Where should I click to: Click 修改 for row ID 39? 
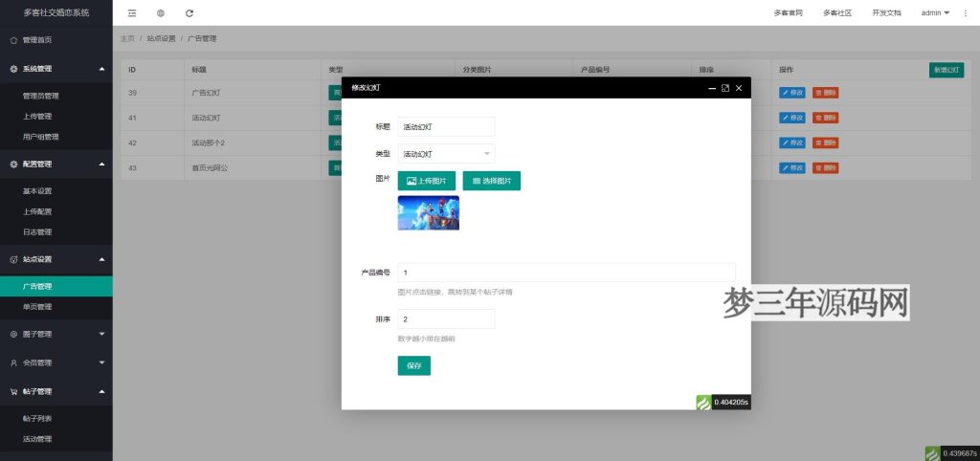791,93
